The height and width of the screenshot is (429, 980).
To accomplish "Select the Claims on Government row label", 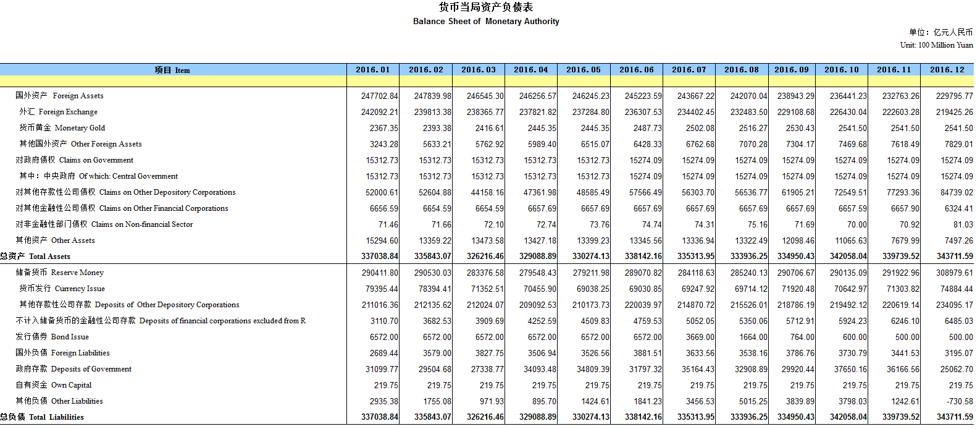I will click(x=74, y=160).
